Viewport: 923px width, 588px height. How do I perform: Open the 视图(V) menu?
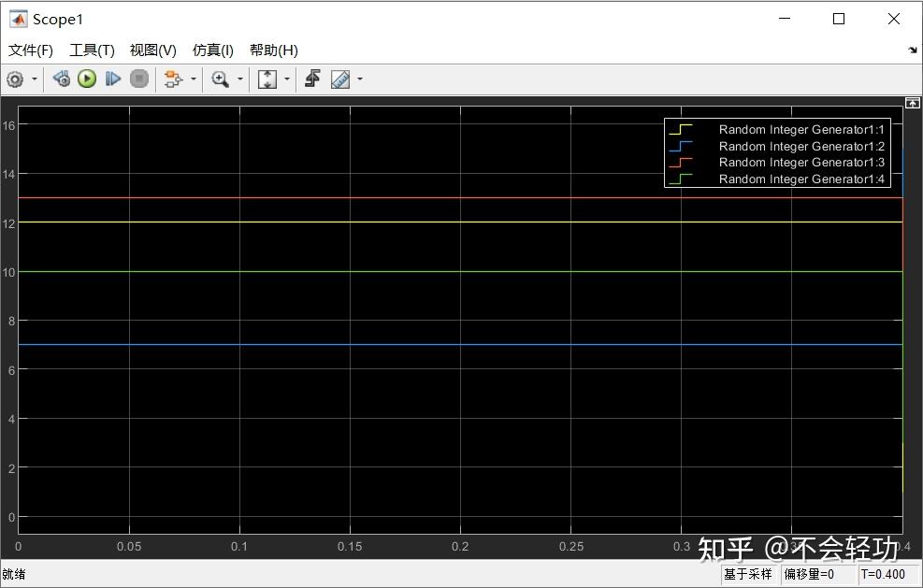(x=151, y=50)
